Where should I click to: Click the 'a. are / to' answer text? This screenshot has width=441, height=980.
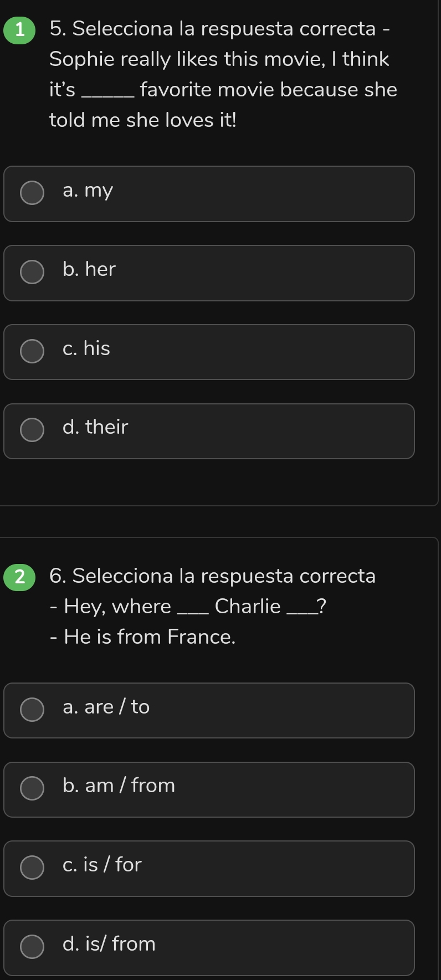106,707
